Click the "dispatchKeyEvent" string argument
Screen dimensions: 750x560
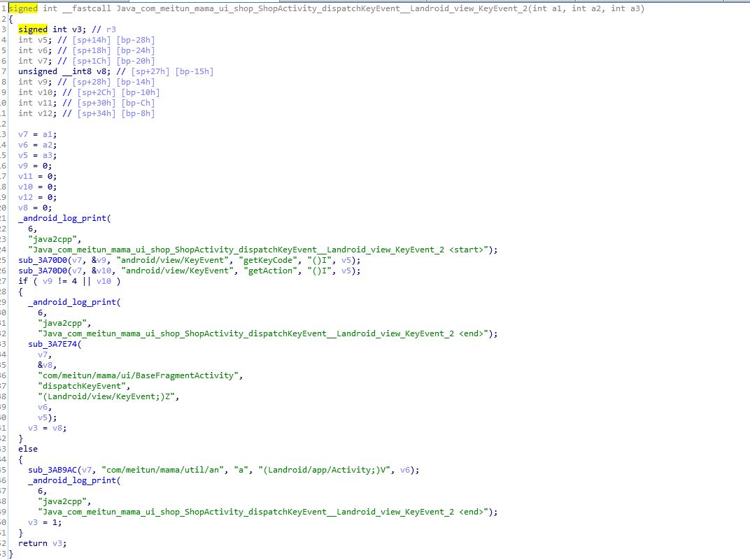82,386
